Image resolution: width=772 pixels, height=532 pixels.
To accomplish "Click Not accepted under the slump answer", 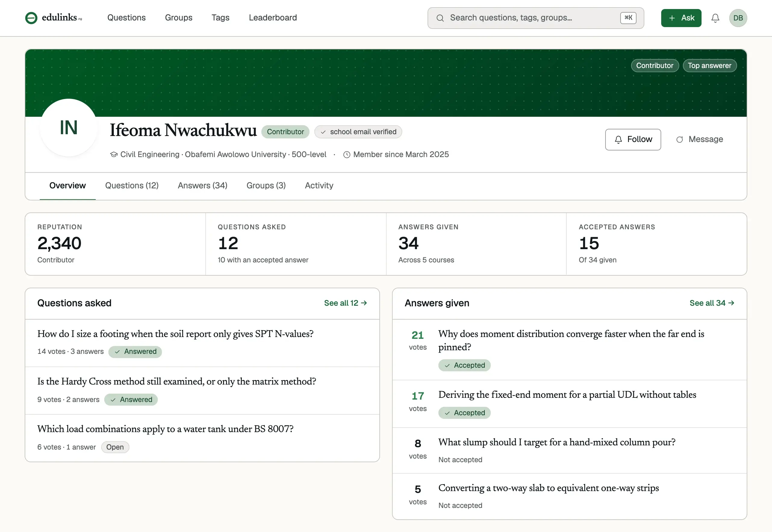I will 460,460.
